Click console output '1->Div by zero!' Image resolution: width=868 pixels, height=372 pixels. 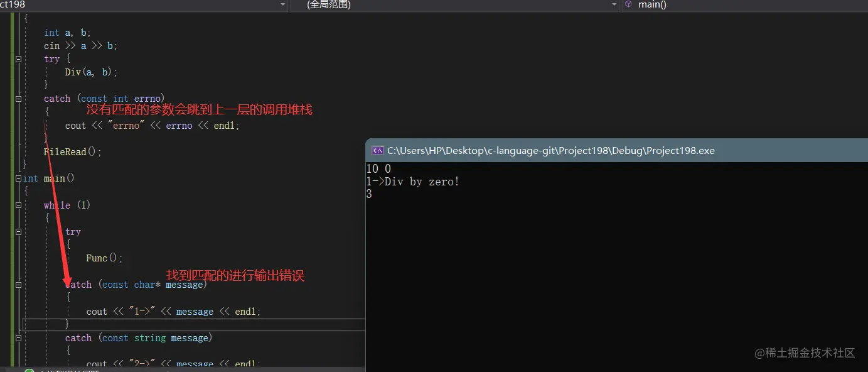(413, 182)
